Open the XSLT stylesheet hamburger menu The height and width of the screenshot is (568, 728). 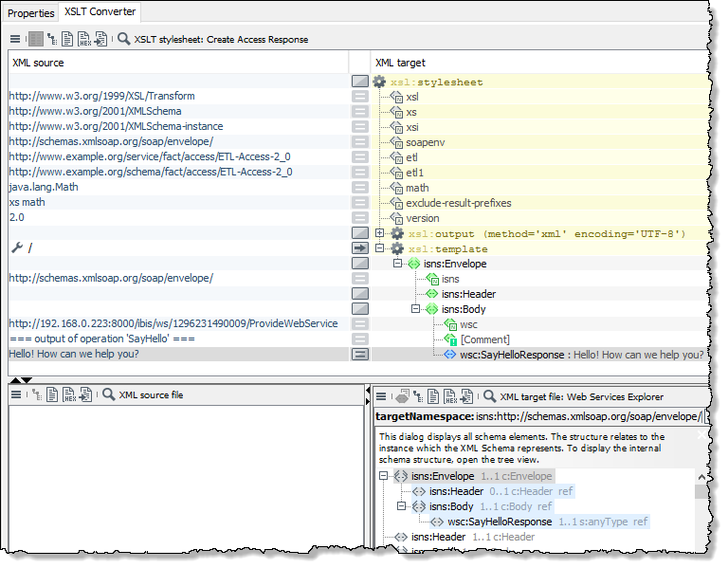pyautogui.click(x=15, y=40)
